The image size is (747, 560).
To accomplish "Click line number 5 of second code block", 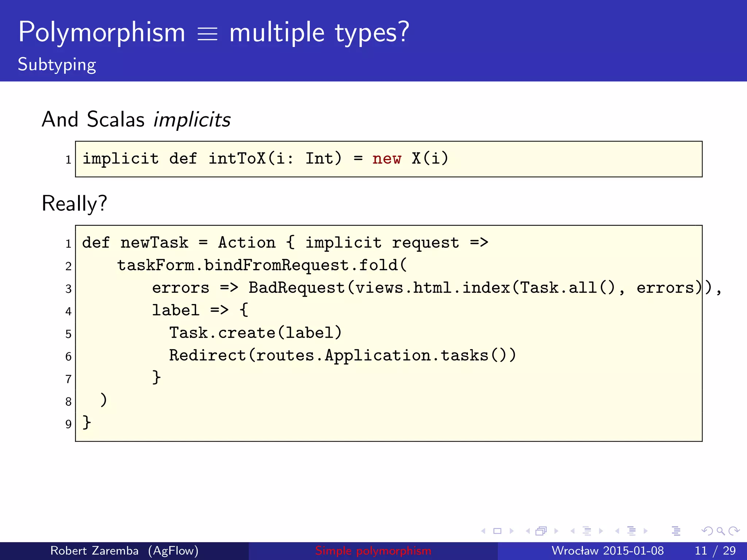I will tap(68, 334).
